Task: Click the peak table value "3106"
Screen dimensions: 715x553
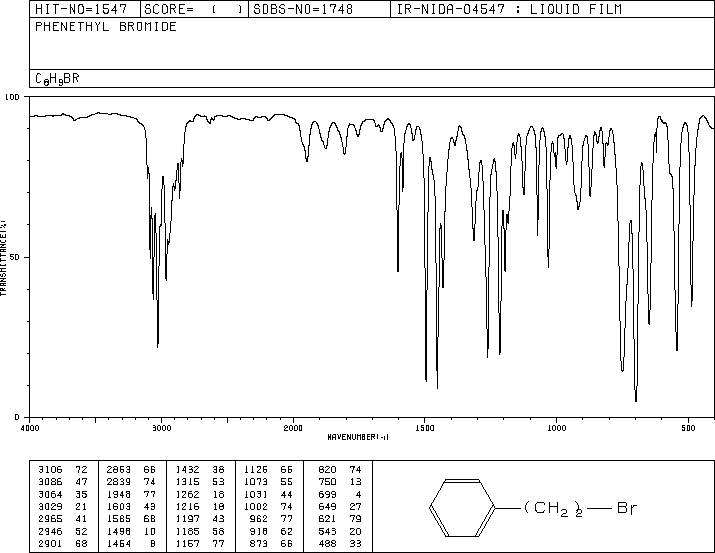Action: [x=50, y=470]
